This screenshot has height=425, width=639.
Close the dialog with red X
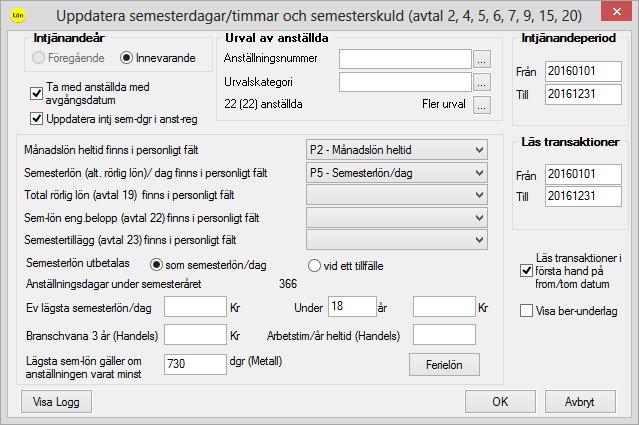(x=617, y=11)
